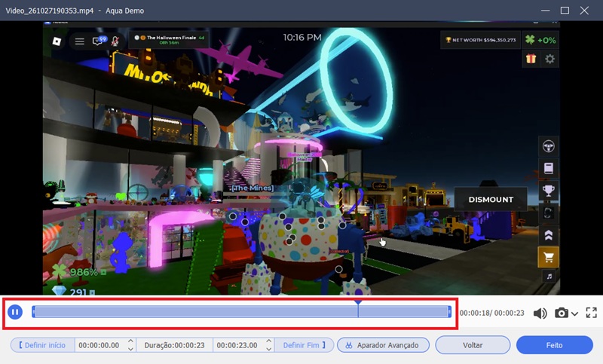This screenshot has height=364, width=603.
Task: Click the Duração 00:00:23 label
Action: 174,345
